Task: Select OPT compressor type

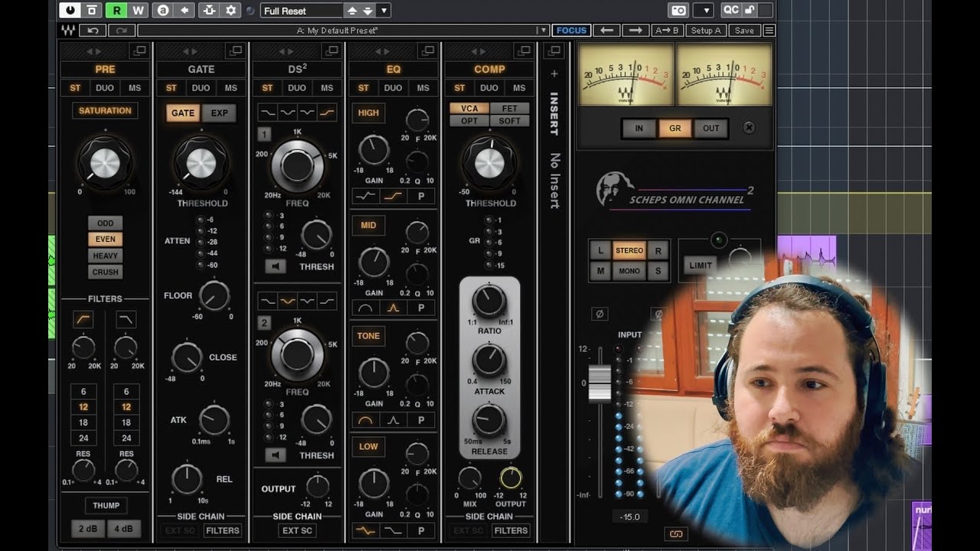Action: (469, 121)
